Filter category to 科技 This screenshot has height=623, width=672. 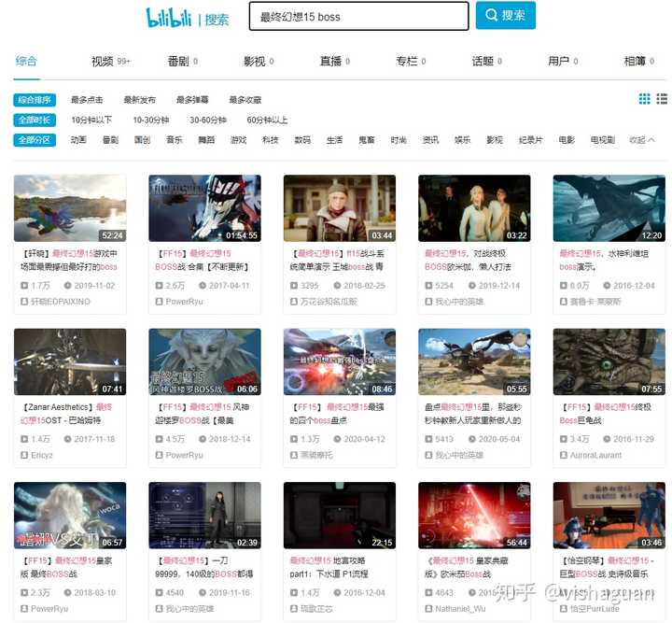click(x=271, y=140)
